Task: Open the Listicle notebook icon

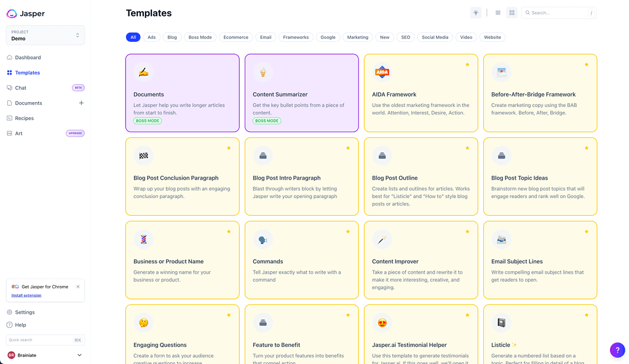Action: (502, 323)
